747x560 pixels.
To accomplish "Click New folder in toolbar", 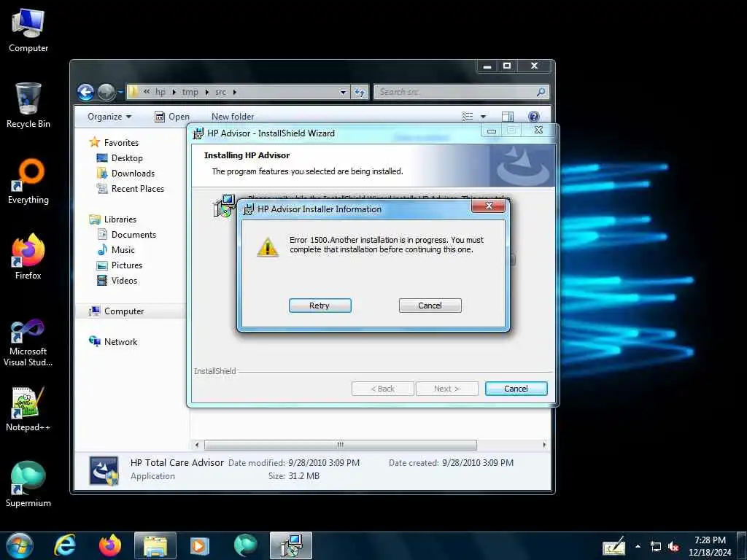I will pos(233,117).
